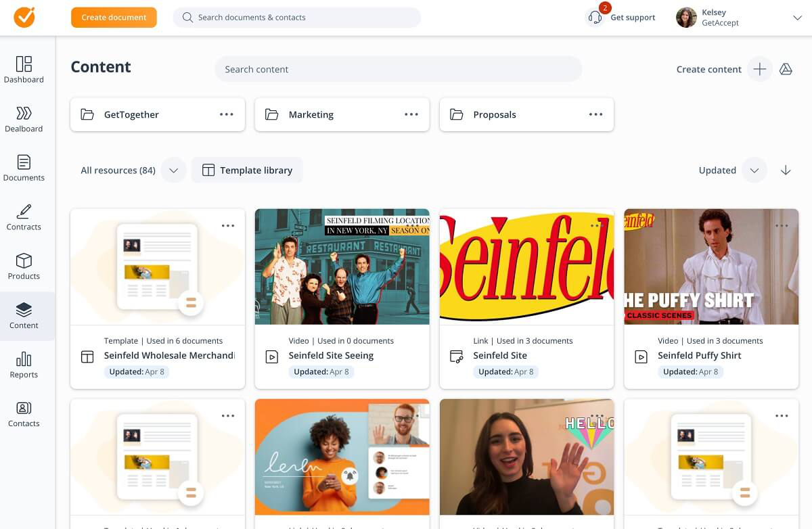The width and height of the screenshot is (812, 529).
Task: Click the Search content field
Action: (x=399, y=69)
